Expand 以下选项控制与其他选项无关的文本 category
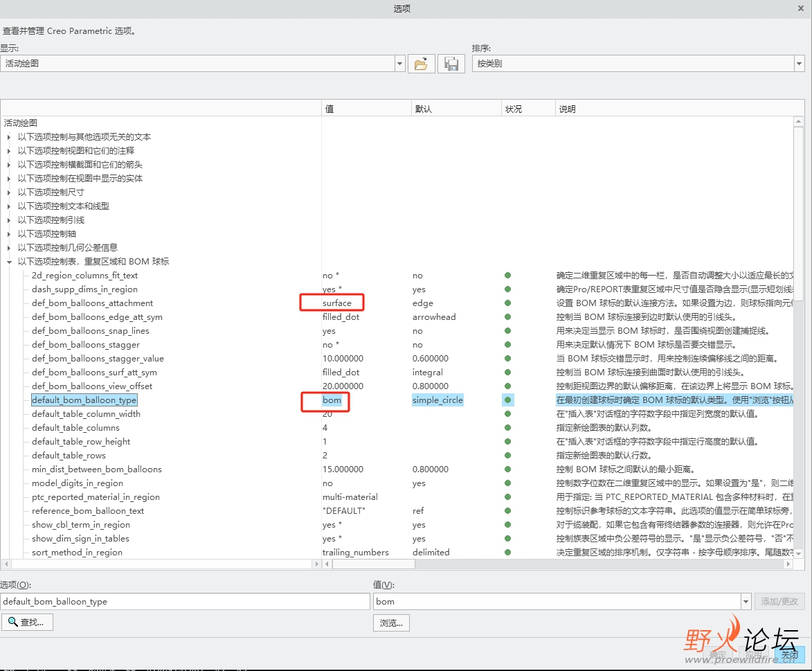The height and width of the screenshot is (671, 812). point(9,137)
